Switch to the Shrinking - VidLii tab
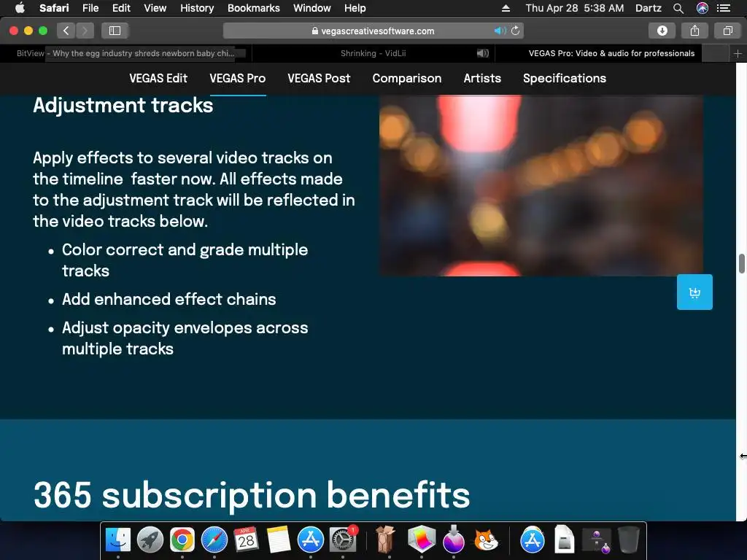This screenshot has height=560, width=747. (x=373, y=53)
